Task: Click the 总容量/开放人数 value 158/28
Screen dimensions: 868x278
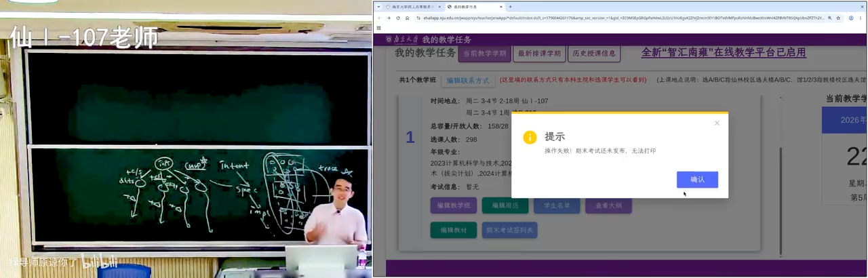Action: click(x=498, y=126)
